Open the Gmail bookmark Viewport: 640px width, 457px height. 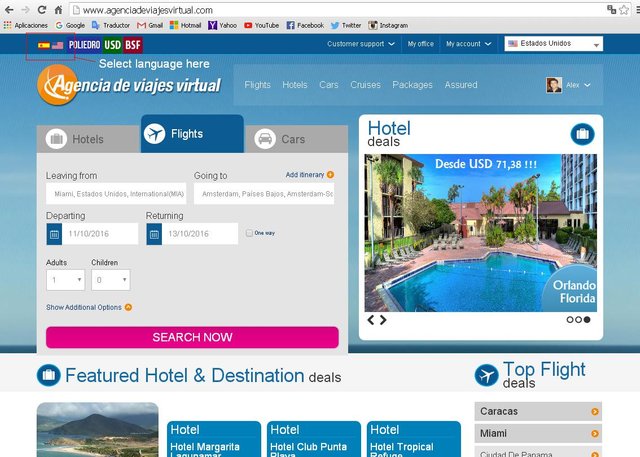click(150, 25)
